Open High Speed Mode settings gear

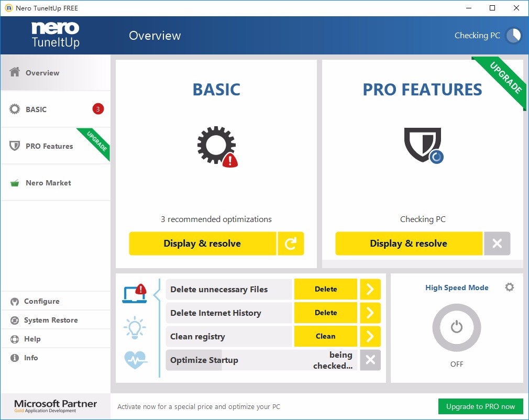pyautogui.click(x=510, y=287)
